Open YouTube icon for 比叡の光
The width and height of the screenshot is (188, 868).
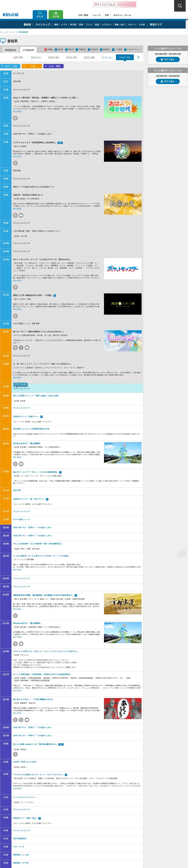coord(21,215)
